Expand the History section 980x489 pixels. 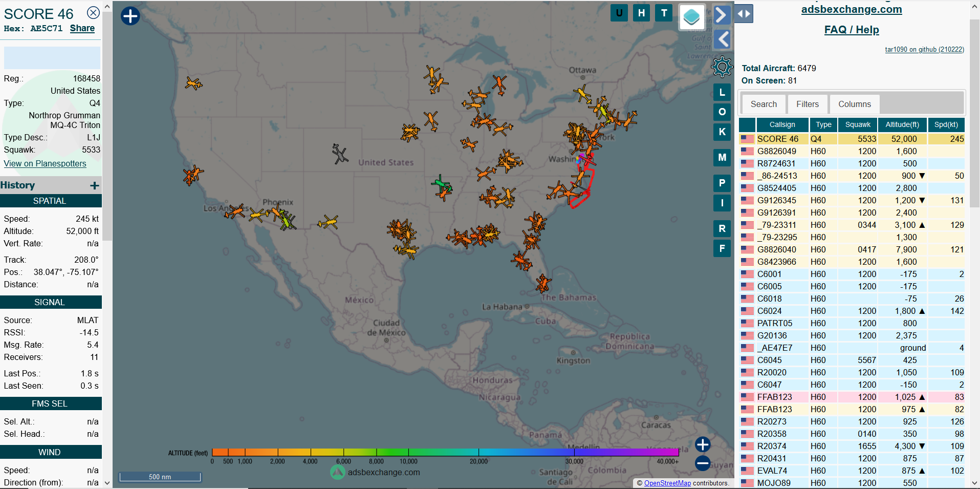[x=94, y=185]
